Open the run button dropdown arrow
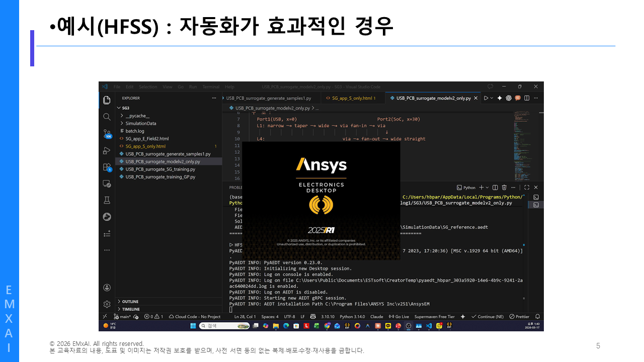This screenshot has width=644, height=362. (x=492, y=98)
